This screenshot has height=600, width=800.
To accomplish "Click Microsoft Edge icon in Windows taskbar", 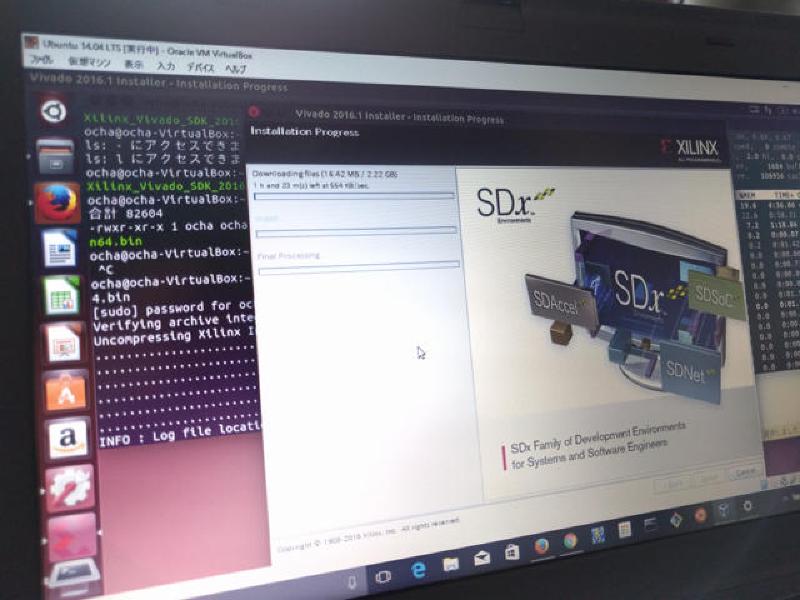I will click(x=419, y=569).
